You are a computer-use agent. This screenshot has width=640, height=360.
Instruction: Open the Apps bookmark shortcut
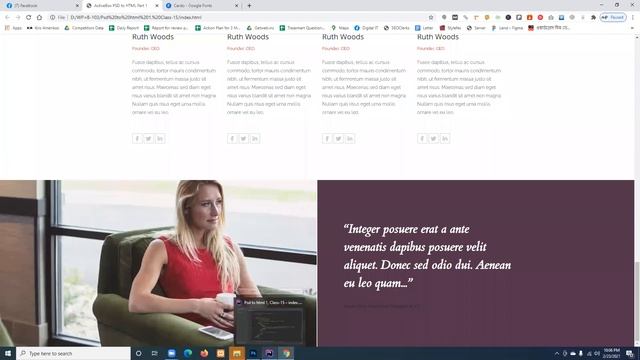click(13, 28)
